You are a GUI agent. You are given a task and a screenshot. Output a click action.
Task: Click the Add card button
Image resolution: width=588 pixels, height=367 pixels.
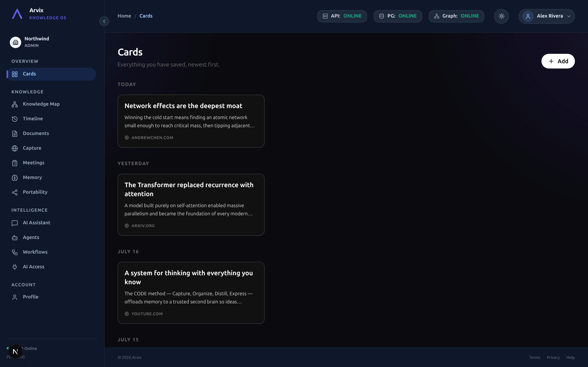(x=558, y=61)
